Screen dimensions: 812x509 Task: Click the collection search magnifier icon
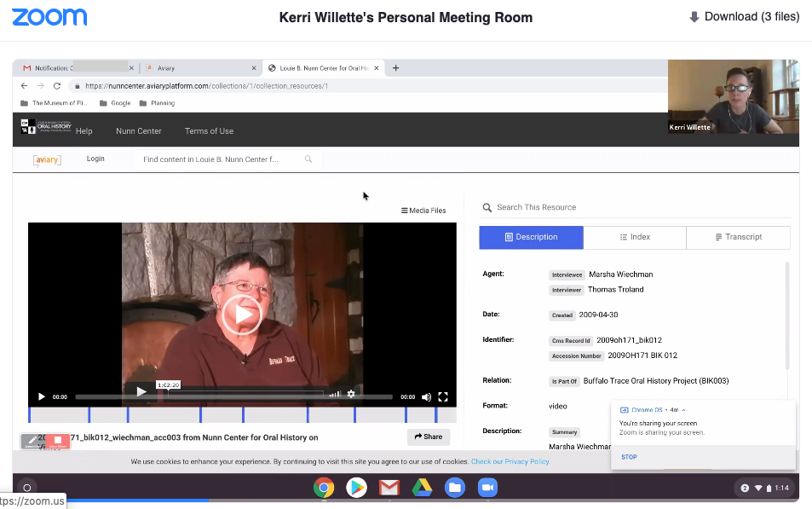point(308,159)
